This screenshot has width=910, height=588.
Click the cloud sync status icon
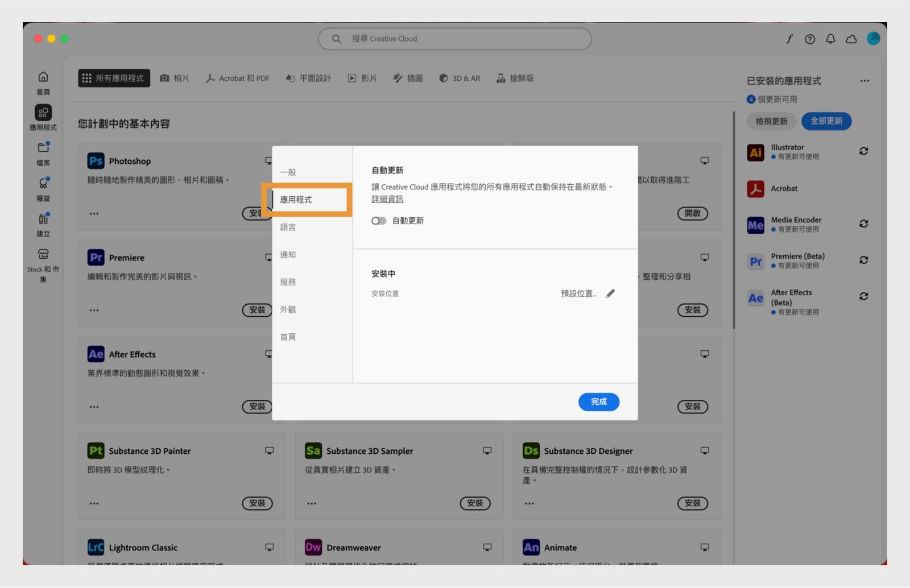coord(851,39)
